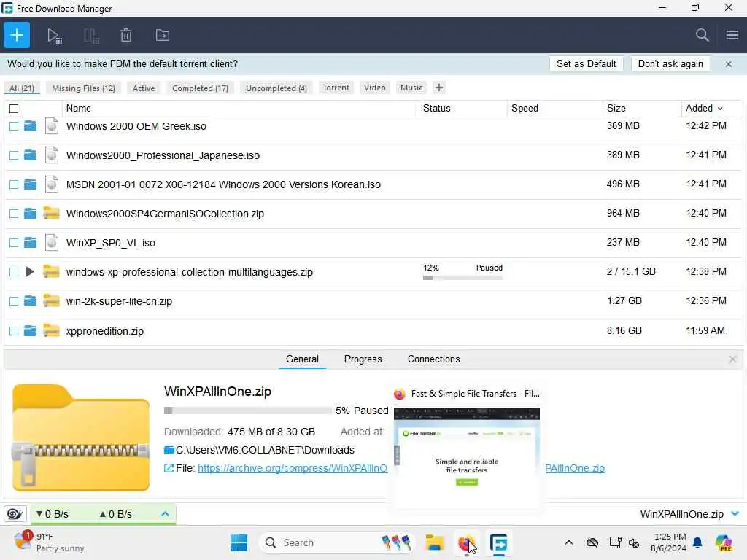This screenshot has height=560, width=747.
Task: Click Set as Default button
Action: [x=586, y=64]
